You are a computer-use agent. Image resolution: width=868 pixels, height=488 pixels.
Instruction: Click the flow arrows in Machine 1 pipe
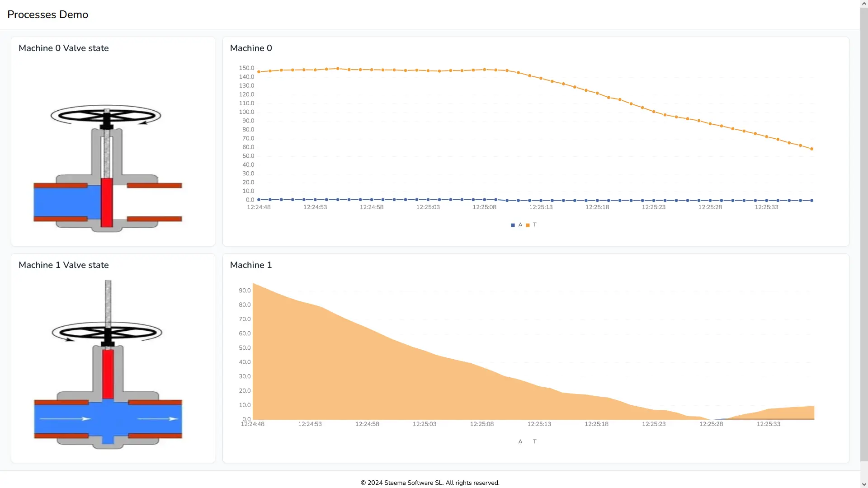(84, 419)
